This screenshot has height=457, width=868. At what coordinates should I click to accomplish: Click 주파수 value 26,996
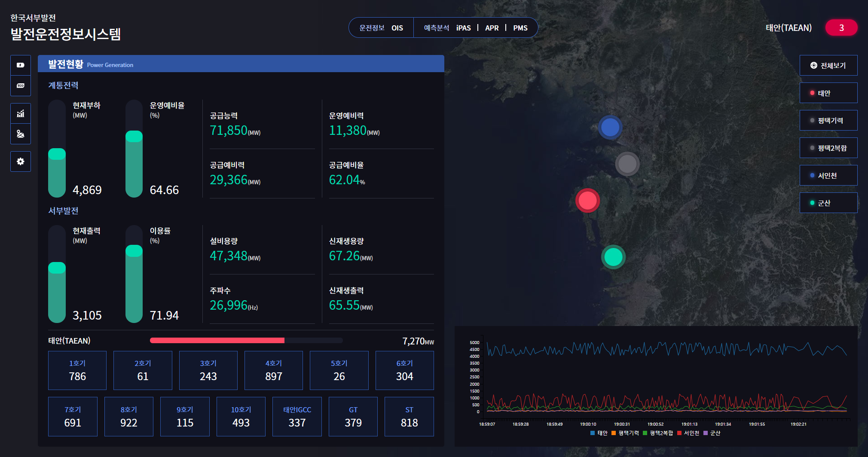click(229, 305)
